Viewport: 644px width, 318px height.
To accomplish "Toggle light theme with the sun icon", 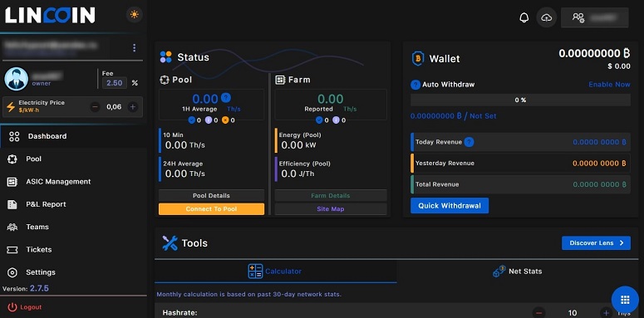I will (x=134, y=15).
